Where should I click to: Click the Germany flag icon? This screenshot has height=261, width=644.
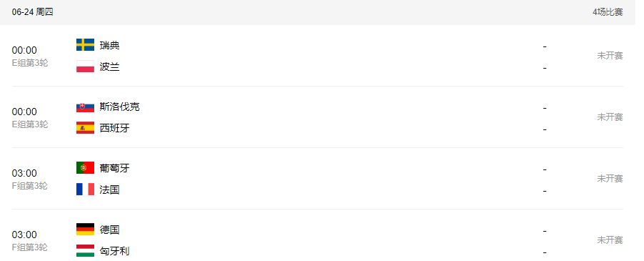coord(85,230)
